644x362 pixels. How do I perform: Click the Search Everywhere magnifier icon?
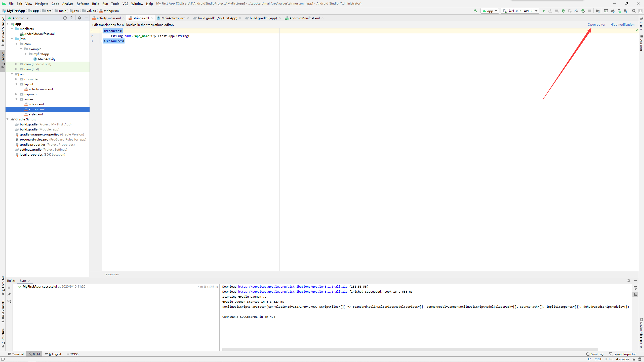tap(634, 11)
